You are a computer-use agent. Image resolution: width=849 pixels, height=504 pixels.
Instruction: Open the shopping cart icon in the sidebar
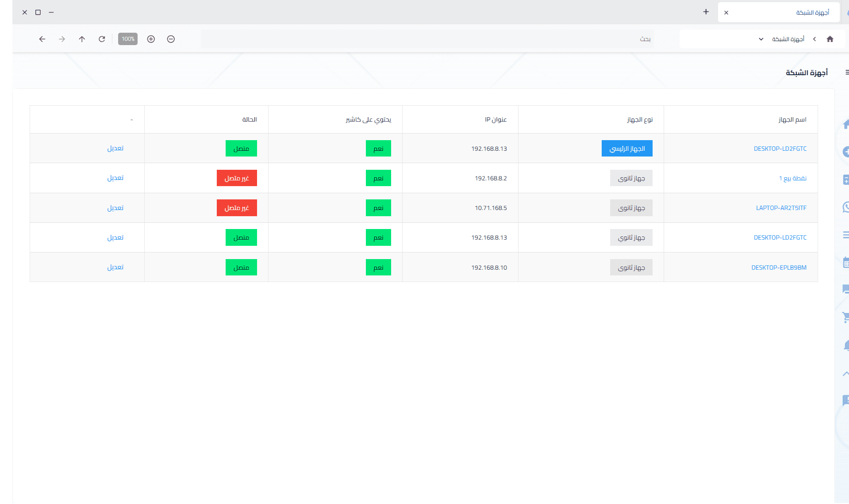click(x=845, y=317)
